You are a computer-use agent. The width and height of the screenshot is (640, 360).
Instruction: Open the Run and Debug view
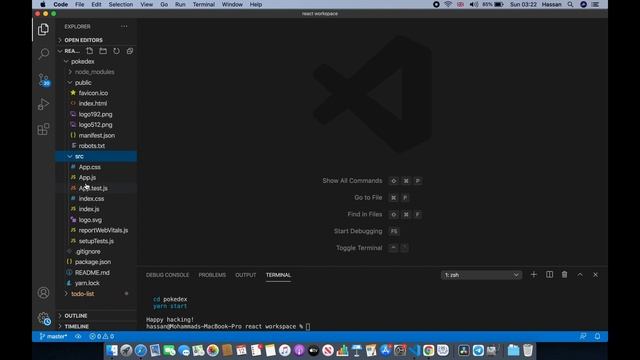(x=43, y=104)
